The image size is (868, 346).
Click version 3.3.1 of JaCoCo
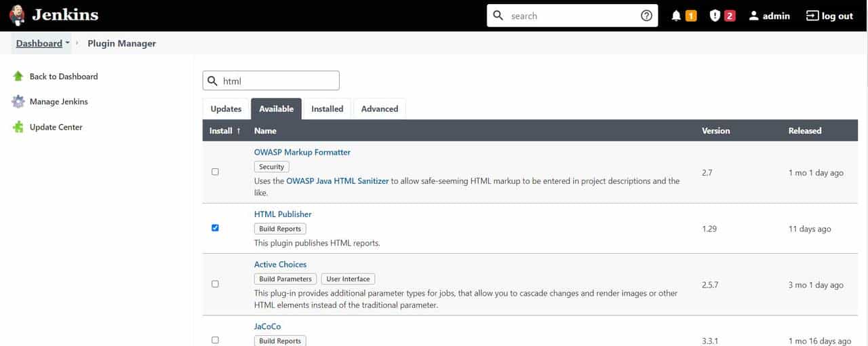click(x=711, y=341)
